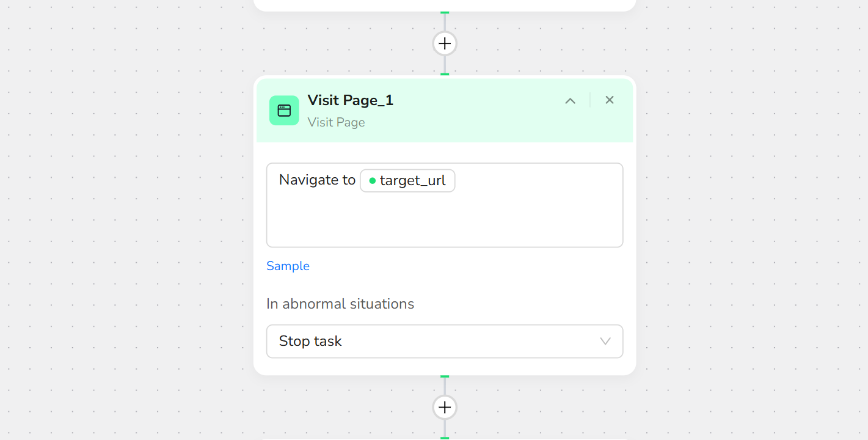868x440 pixels.
Task: Click the green connector atop Visit Page_1
Action: click(445, 74)
